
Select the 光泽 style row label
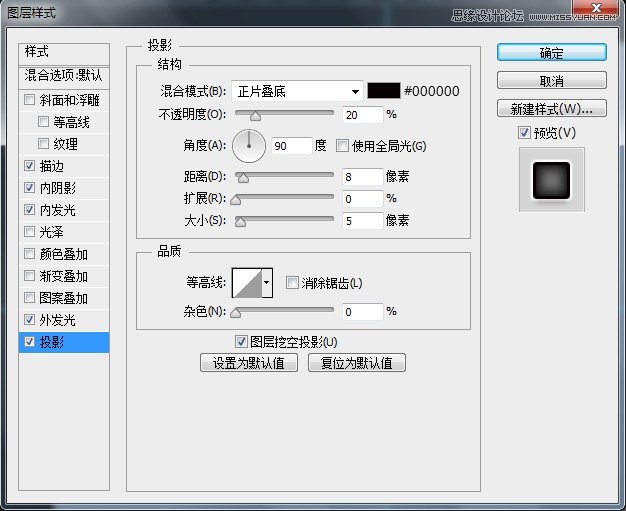pyautogui.click(x=51, y=232)
